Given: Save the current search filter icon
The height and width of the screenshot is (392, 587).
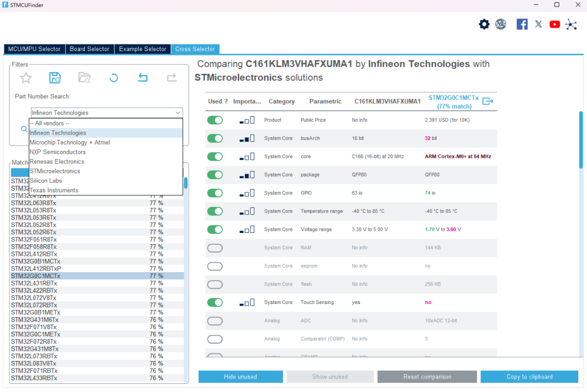Looking at the screenshot, I should pos(55,78).
